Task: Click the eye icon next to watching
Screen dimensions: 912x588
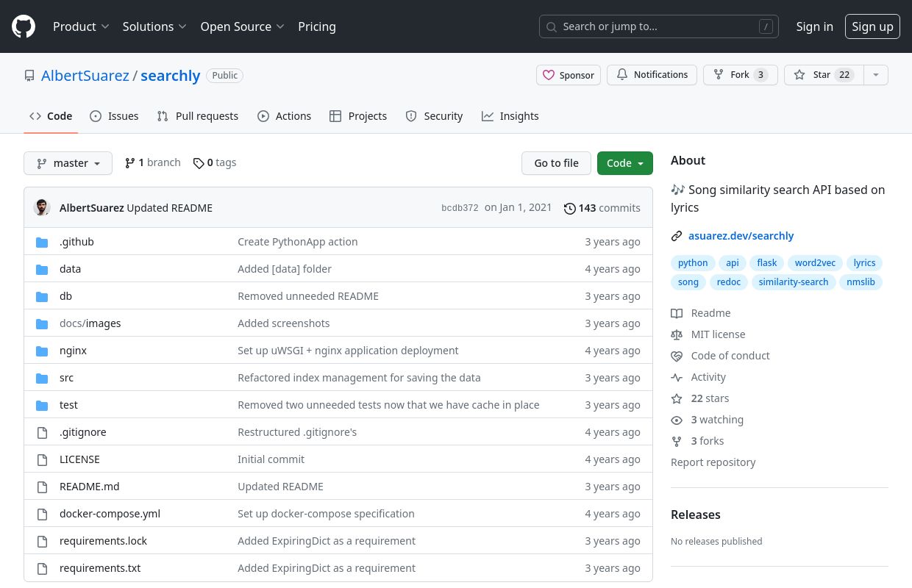Action: 677,420
